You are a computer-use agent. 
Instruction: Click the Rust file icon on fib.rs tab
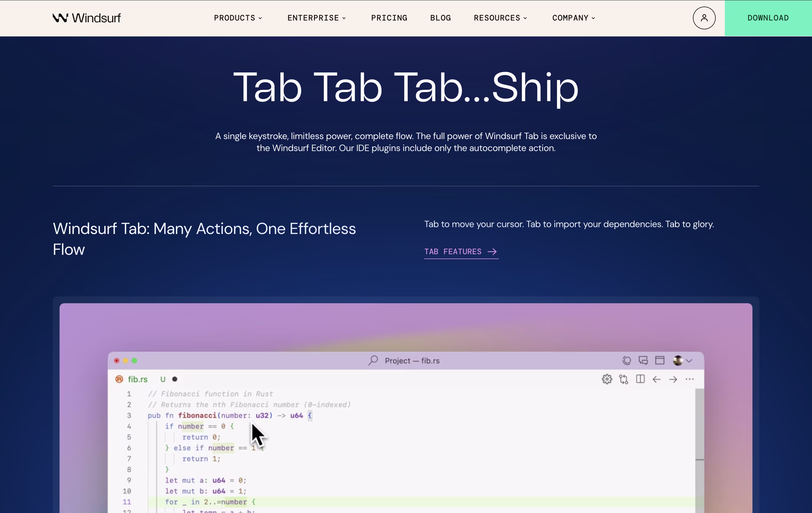[x=119, y=379]
